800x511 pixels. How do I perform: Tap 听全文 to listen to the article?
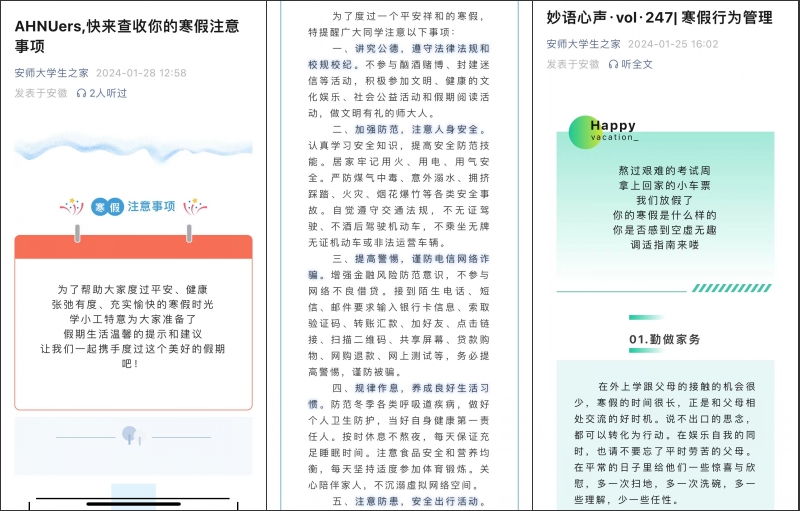point(637,64)
